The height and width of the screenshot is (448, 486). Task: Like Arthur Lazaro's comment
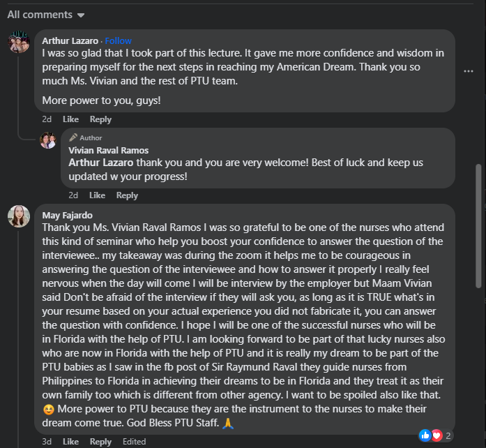click(x=70, y=119)
